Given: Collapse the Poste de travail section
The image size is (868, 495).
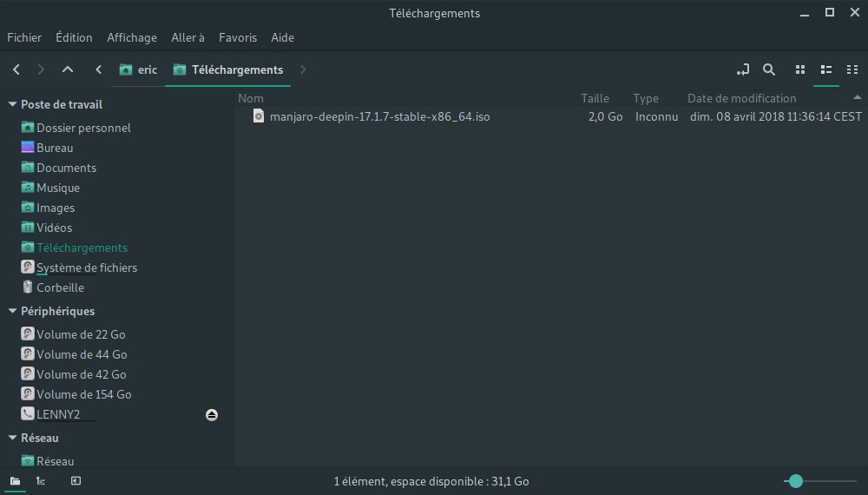Looking at the screenshot, I should coord(12,104).
